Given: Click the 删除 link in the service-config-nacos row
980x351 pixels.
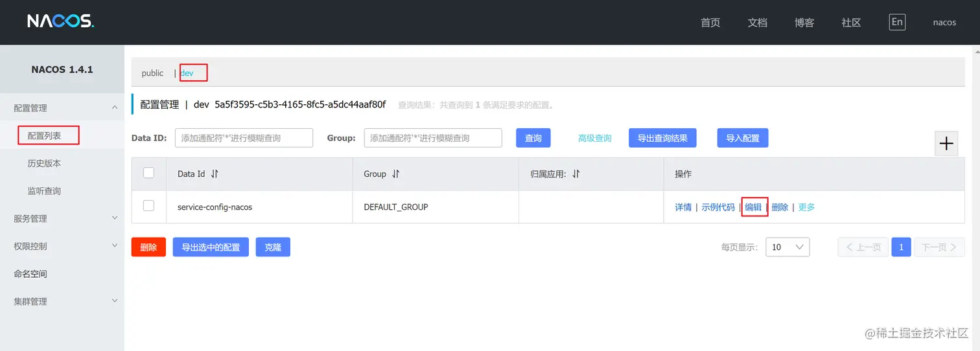Looking at the screenshot, I should coord(780,207).
